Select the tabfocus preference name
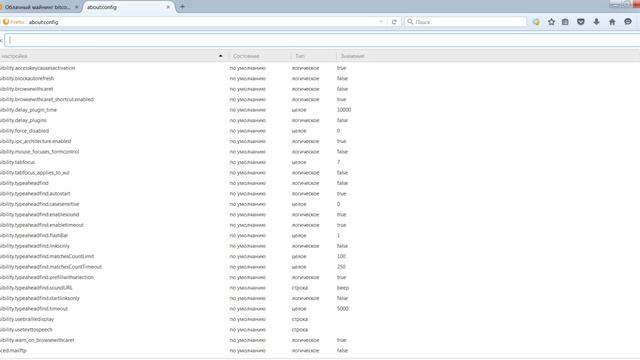This screenshot has height=360, width=640. [18, 162]
